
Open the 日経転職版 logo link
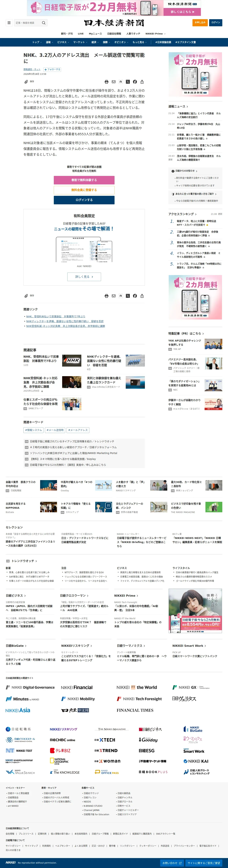click(x=18, y=729)
